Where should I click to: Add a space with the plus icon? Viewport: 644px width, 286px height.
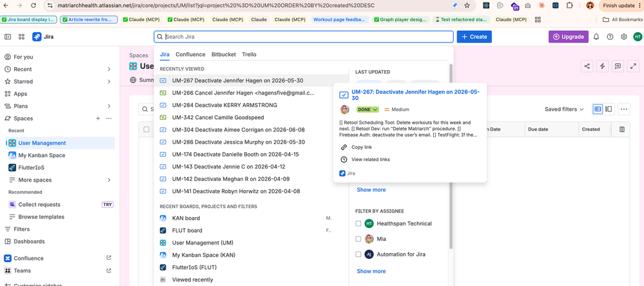98,118
